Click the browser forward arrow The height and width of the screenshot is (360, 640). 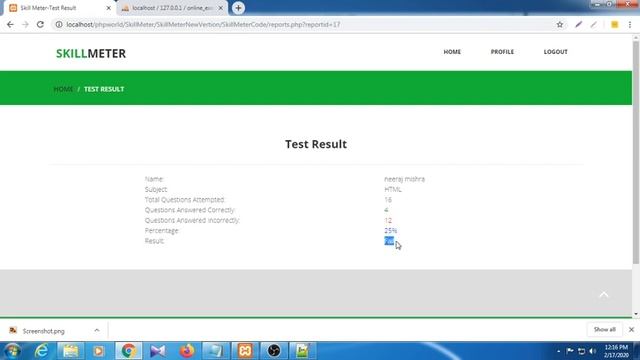[25, 24]
